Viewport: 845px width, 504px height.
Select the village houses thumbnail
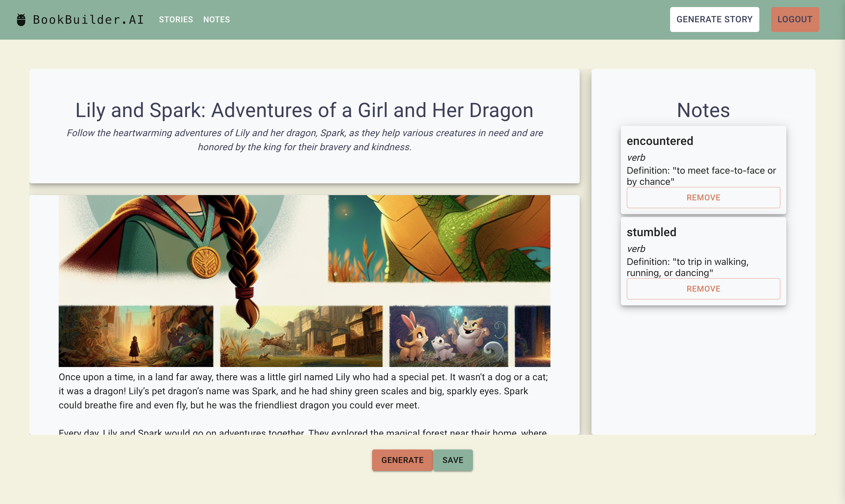(301, 336)
